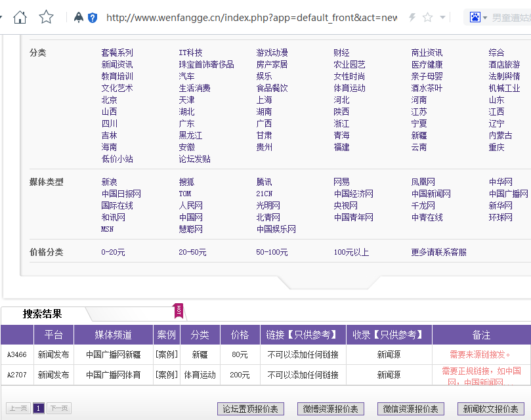Choose the 50-100元 price range
531x420 pixels.
coord(272,253)
